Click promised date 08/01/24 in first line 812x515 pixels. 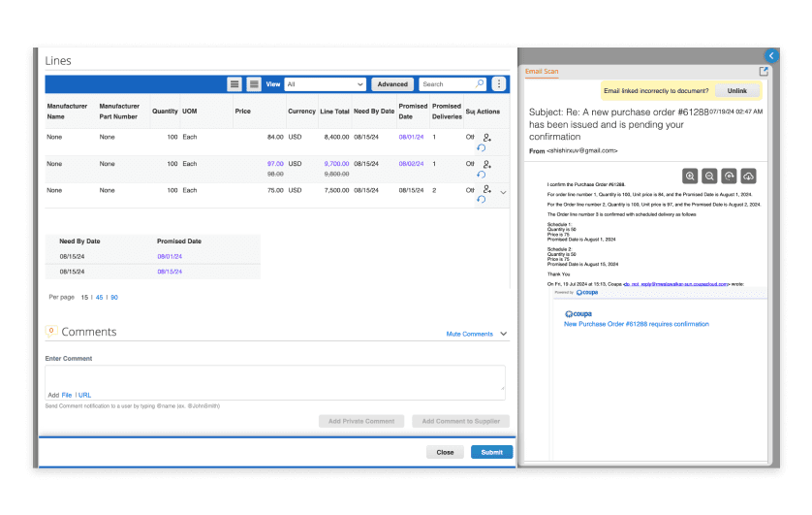411,137
